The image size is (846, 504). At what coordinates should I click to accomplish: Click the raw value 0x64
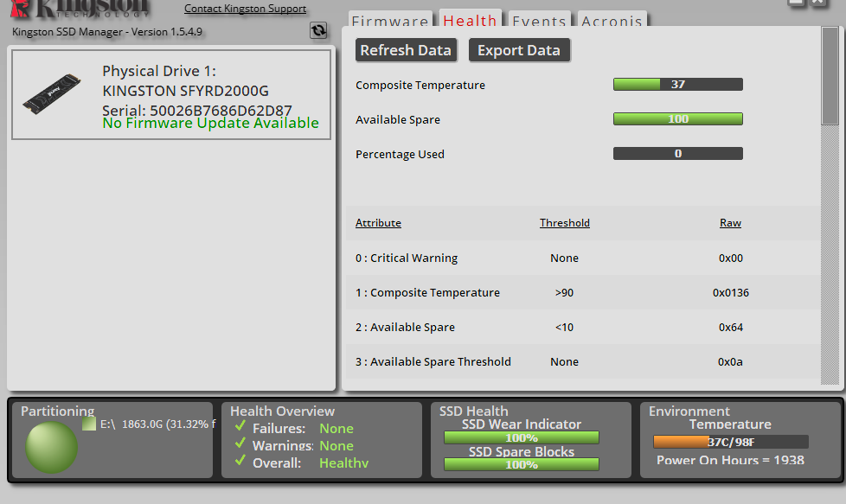point(731,327)
